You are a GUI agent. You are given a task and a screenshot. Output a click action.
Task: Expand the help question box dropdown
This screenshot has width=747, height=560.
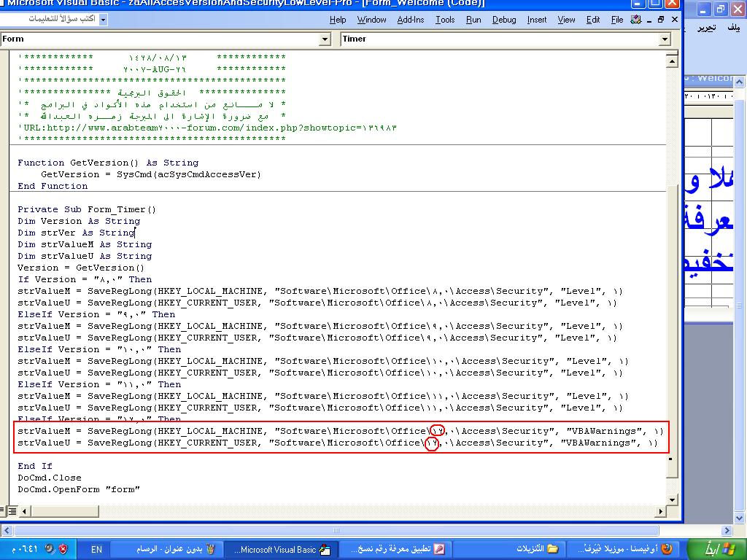point(104,19)
